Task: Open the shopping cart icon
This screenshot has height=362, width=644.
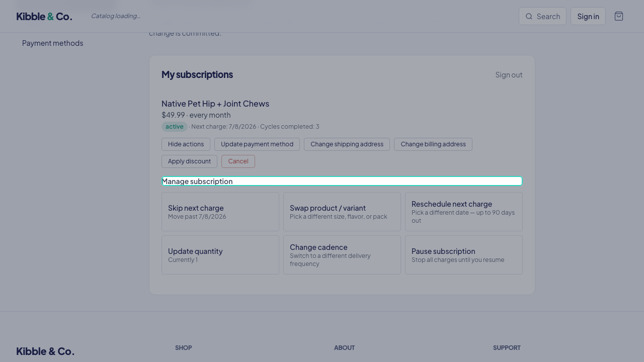Action: coord(619,16)
